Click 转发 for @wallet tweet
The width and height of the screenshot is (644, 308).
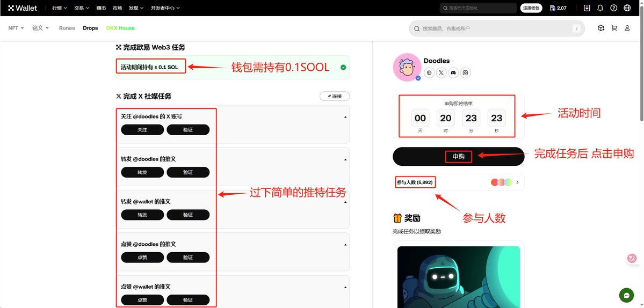pyautogui.click(x=142, y=215)
